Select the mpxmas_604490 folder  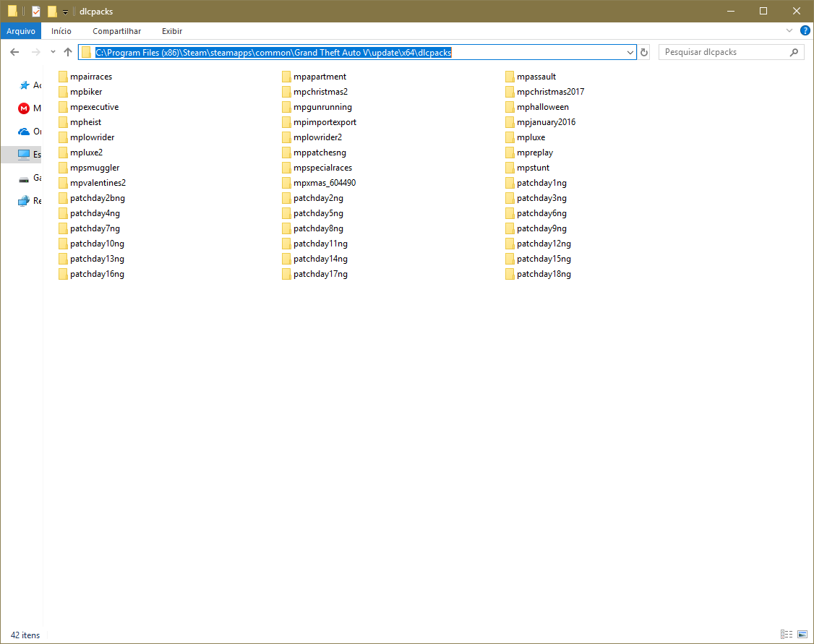[x=320, y=183]
